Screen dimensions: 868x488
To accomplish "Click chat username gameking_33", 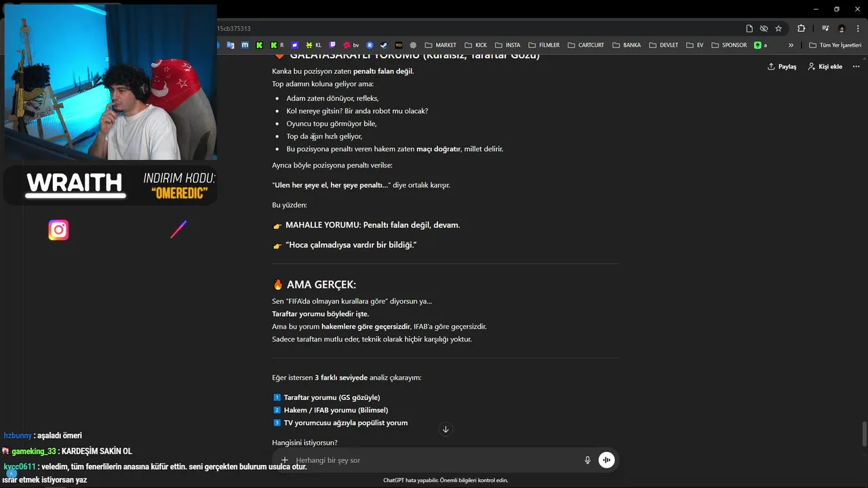I will 33,451.
